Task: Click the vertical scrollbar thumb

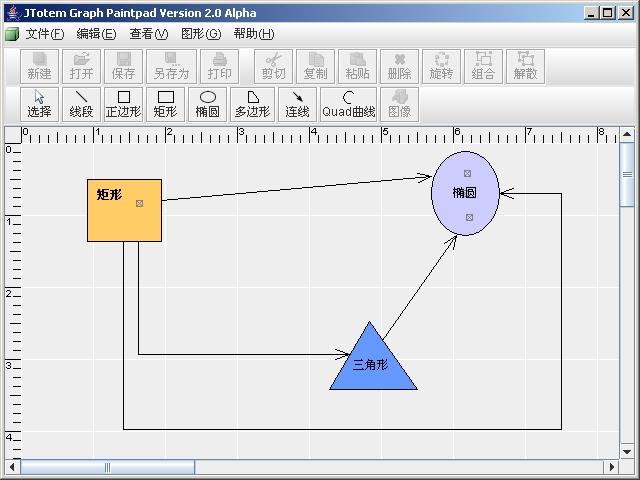Action: pos(627,175)
